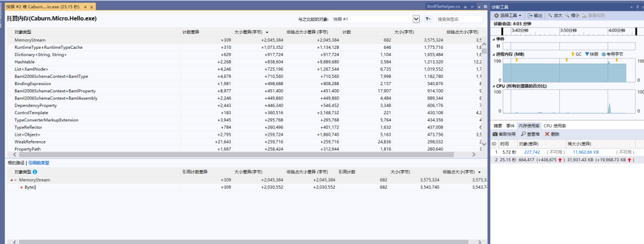Image resolution: width=644 pixels, height=244 pixels.
Task: Switch to the 摘要 tab
Action: (x=497, y=126)
